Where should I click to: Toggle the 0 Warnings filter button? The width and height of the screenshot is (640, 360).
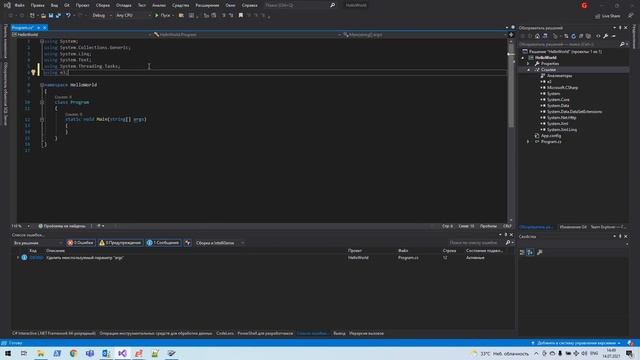coord(121,243)
